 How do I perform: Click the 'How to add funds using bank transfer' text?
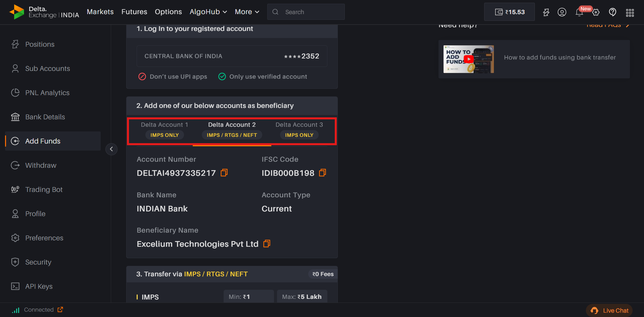[560, 57]
